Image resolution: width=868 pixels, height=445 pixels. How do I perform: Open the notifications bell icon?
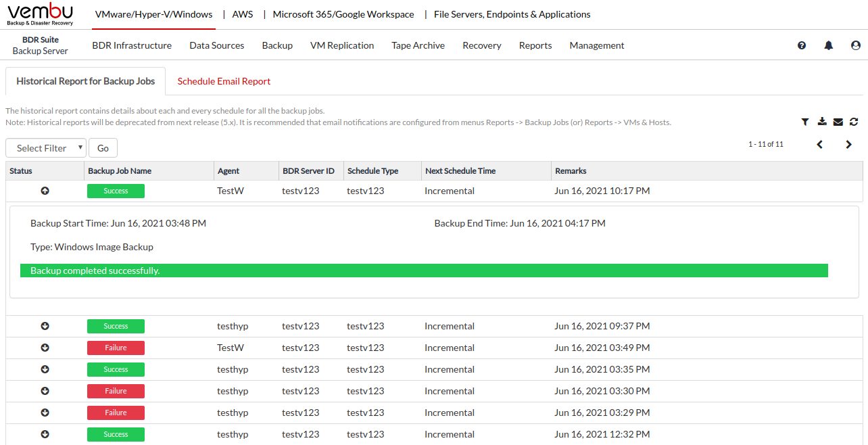pyautogui.click(x=828, y=45)
